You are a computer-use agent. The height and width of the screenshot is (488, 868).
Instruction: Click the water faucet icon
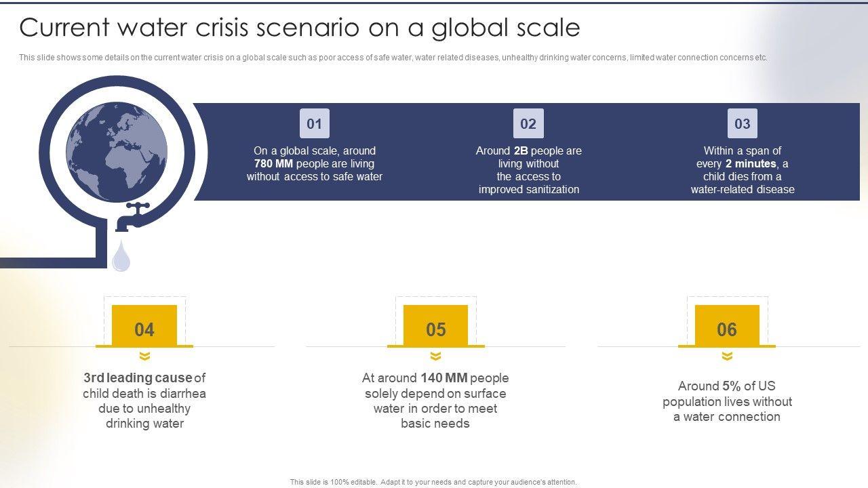(x=133, y=217)
